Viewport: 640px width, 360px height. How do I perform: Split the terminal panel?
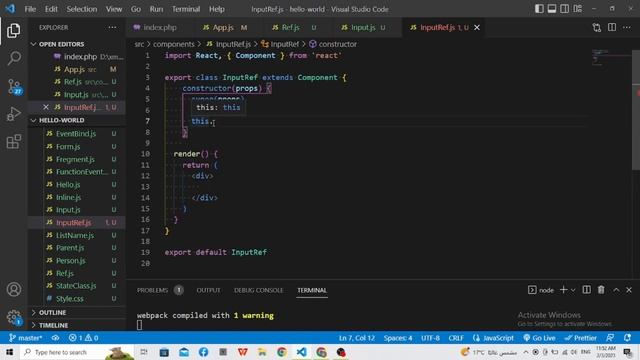click(x=587, y=290)
